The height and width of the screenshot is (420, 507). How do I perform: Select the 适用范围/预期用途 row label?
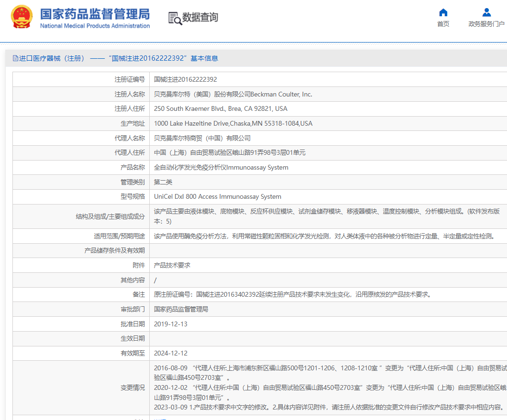(119, 236)
